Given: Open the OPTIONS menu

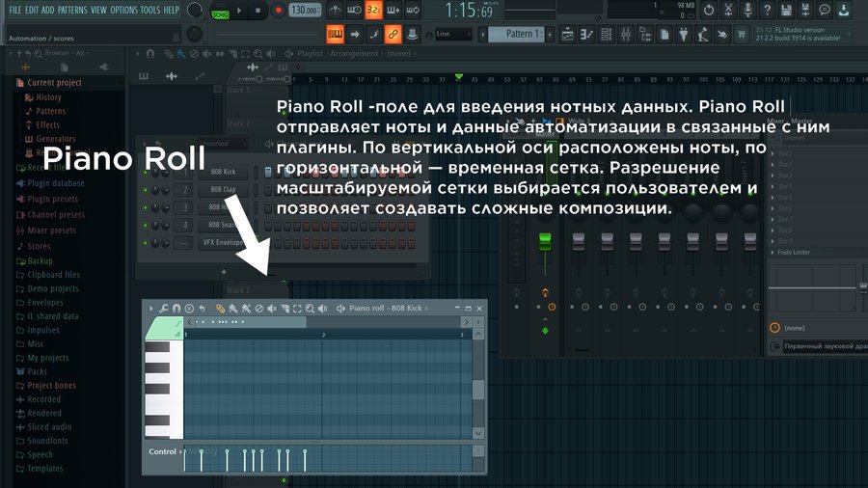Looking at the screenshot, I should pos(123,10).
